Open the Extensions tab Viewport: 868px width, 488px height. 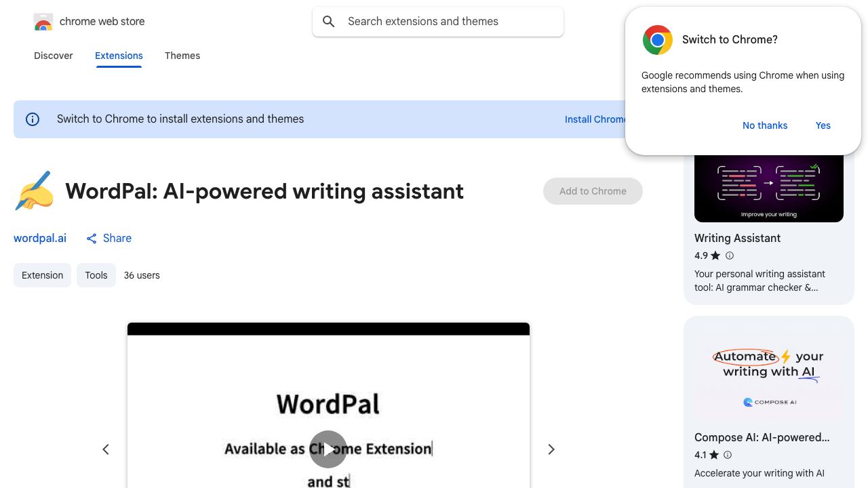[119, 56]
